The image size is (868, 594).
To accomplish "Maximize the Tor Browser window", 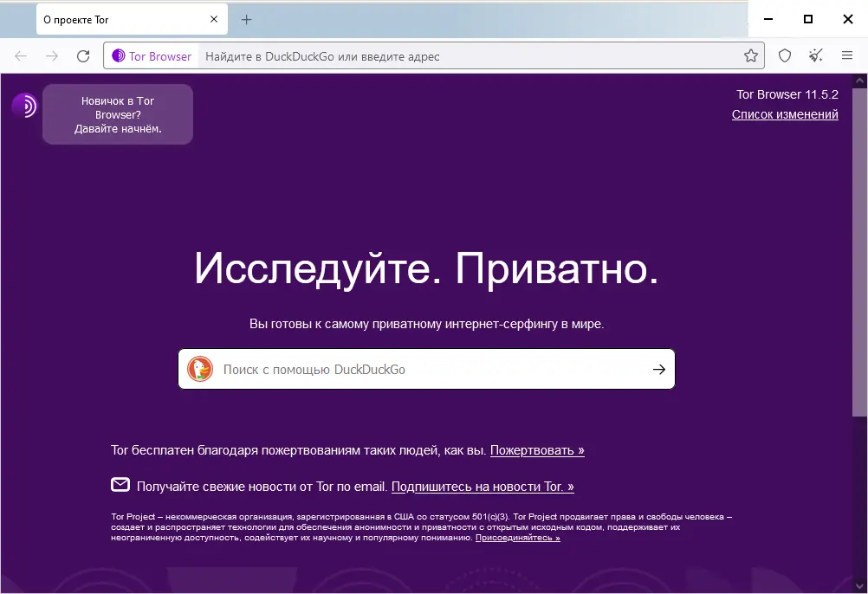I will 808,19.
